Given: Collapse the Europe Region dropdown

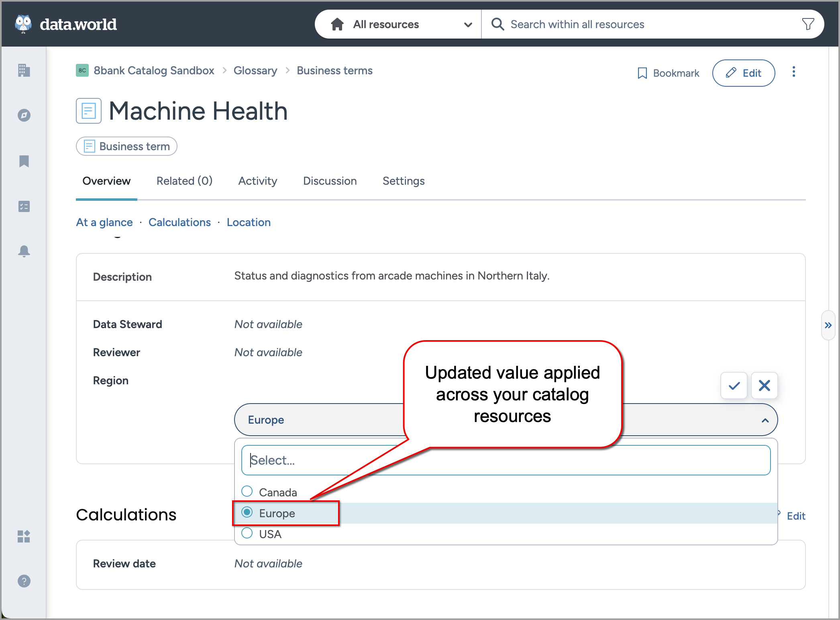Looking at the screenshot, I should [765, 420].
